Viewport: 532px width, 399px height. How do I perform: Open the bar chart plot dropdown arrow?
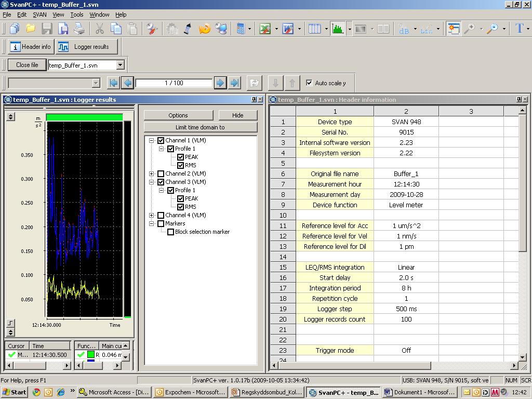(350, 29)
